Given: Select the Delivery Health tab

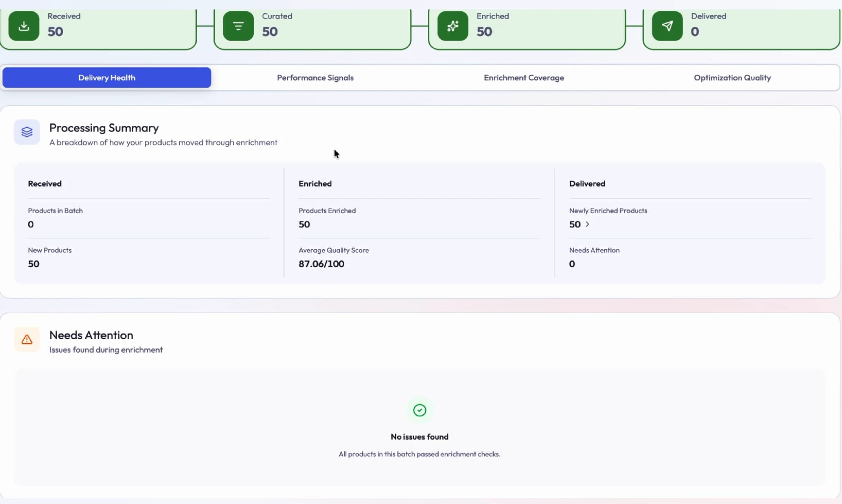Looking at the screenshot, I should click(x=107, y=77).
